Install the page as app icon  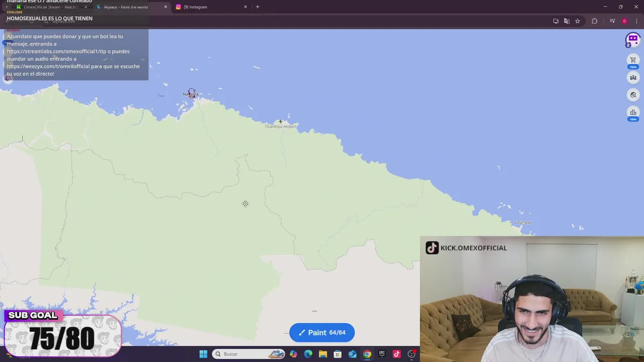tap(556, 21)
